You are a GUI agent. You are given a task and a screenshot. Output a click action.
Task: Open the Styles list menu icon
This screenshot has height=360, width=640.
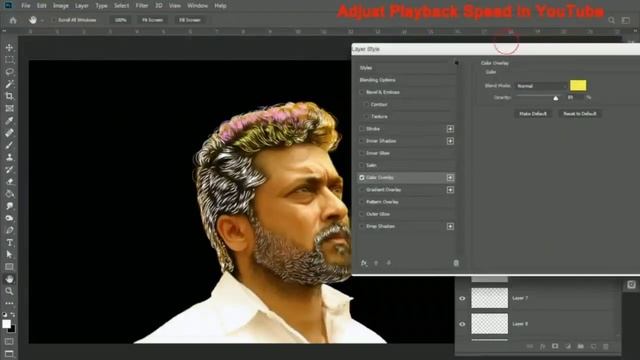tap(456, 62)
